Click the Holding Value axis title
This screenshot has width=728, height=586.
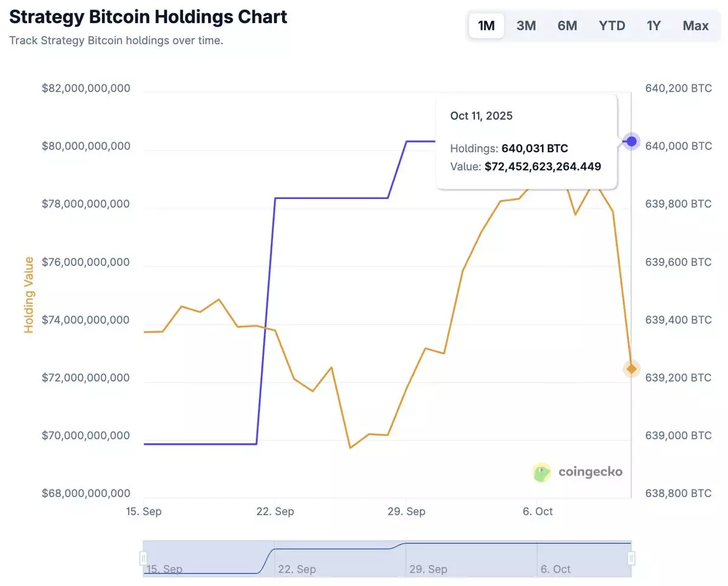pos(29,295)
